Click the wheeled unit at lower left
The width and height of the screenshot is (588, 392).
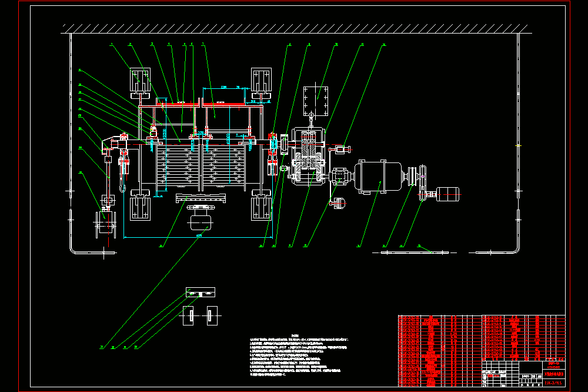tap(106, 225)
